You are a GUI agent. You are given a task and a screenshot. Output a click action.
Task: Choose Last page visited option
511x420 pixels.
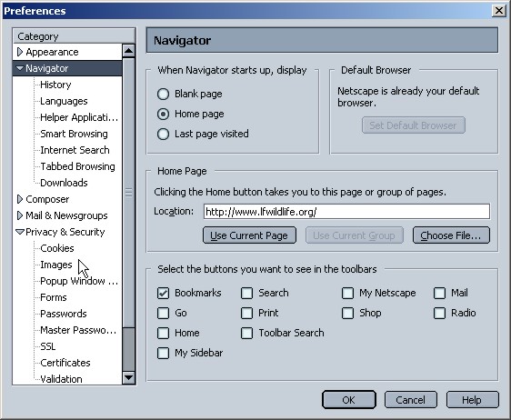click(x=163, y=134)
